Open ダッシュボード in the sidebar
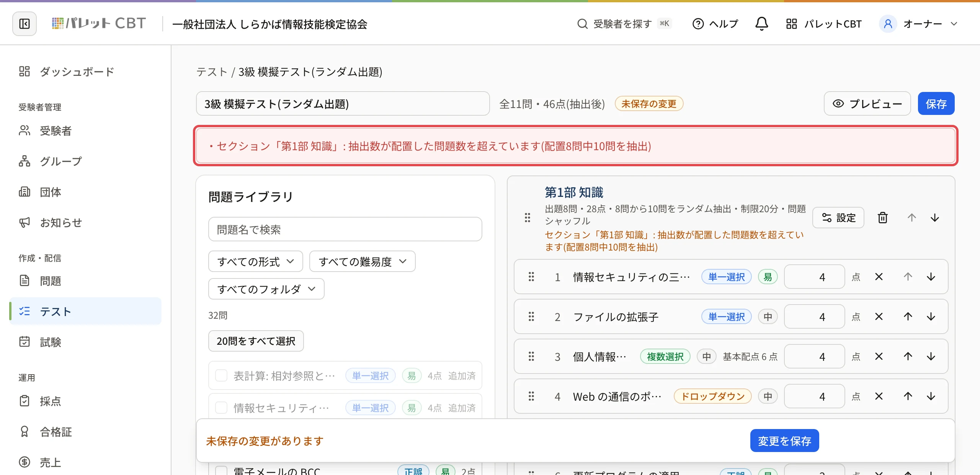 (x=85, y=71)
